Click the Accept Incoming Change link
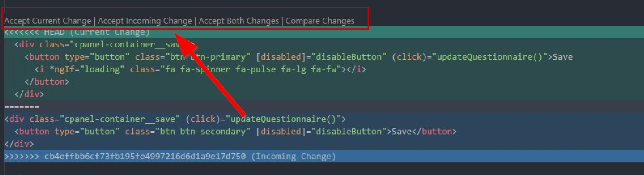 coord(145,21)
